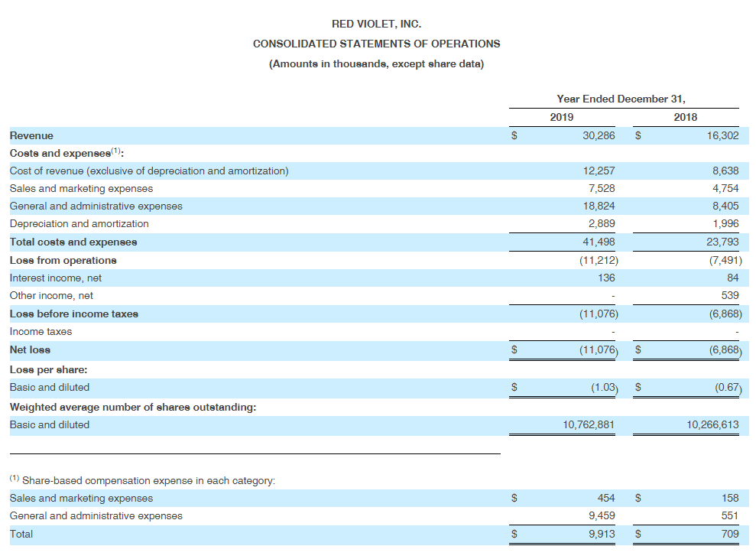Click the 'Costs and expenses' label
The image size is (756, 559).
coord(67,153)
